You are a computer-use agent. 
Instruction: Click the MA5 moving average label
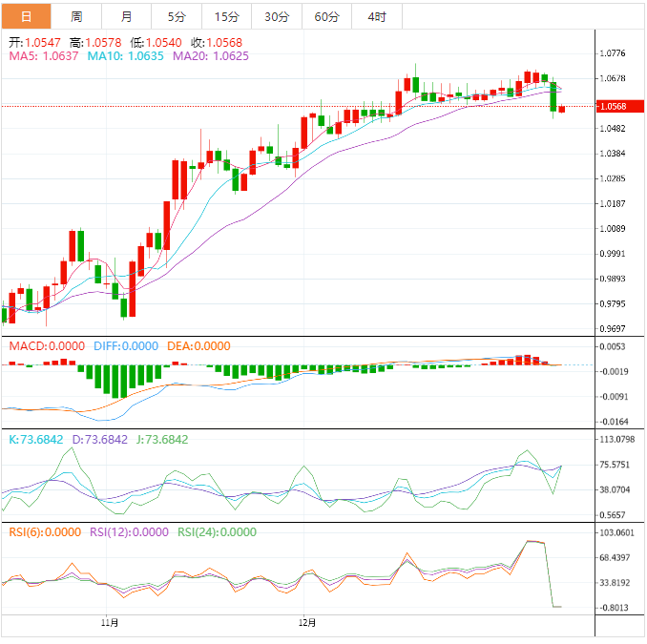44,56
